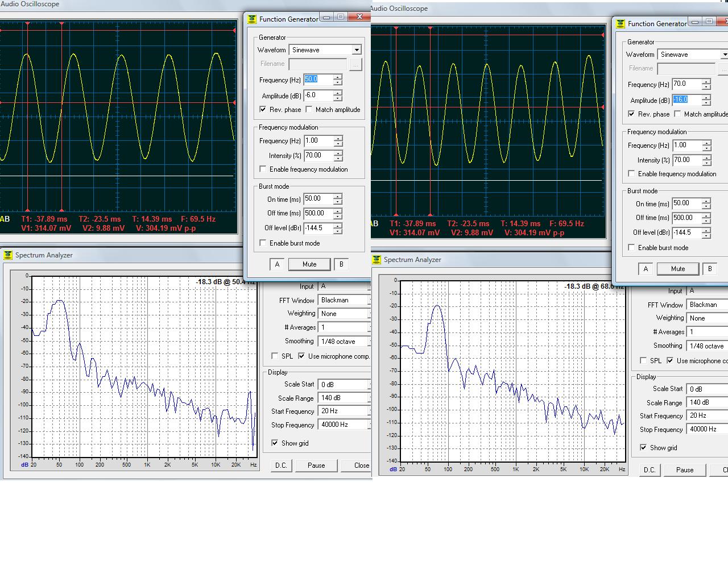Mute the generator set to -6.0 dB amplitude

[309, 264]
